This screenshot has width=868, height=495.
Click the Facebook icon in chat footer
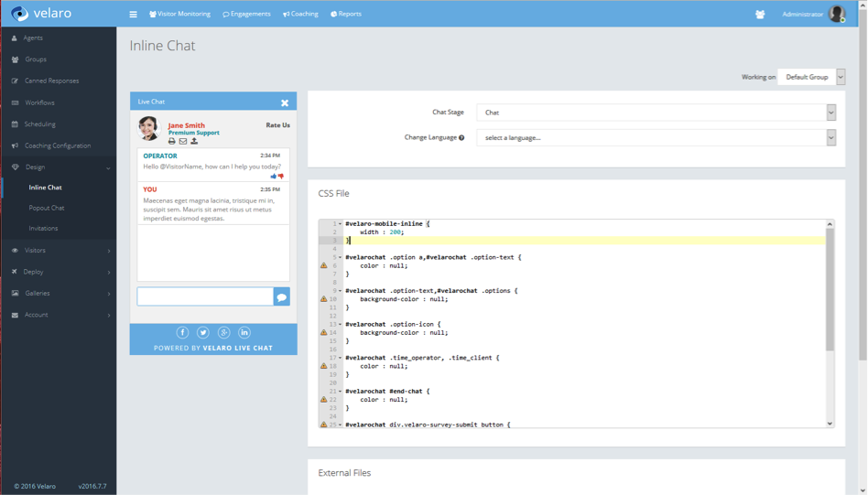[182, 332]
